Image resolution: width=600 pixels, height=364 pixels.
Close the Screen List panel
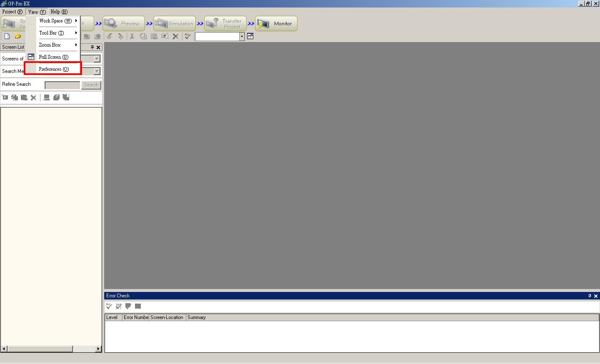[x=99, y=47]
